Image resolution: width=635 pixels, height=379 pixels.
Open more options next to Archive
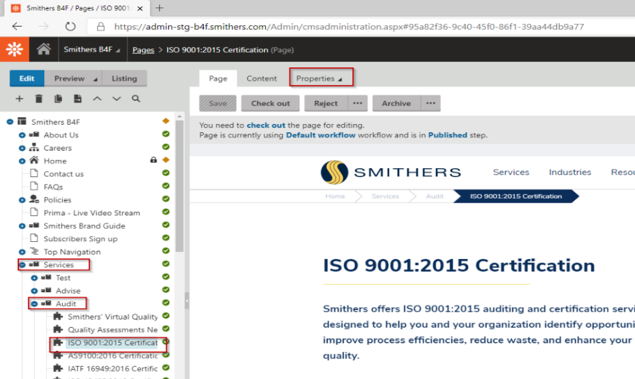tap(431, 103)
